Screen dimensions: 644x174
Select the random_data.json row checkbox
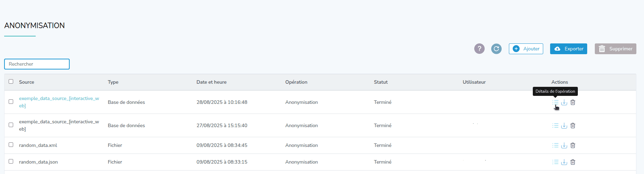(x=11, y=161)
